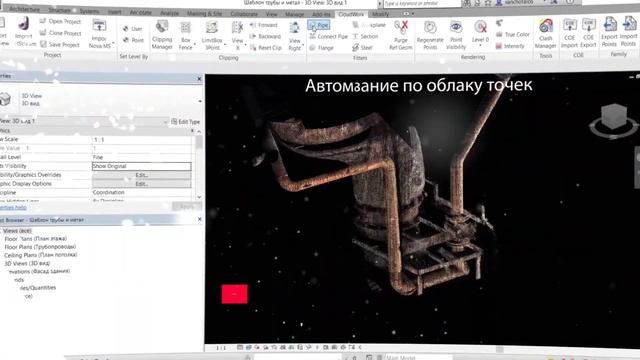Select Floor Plans (Трубопроводы) in the browser

pyautogui.click(x=40, y=247)
